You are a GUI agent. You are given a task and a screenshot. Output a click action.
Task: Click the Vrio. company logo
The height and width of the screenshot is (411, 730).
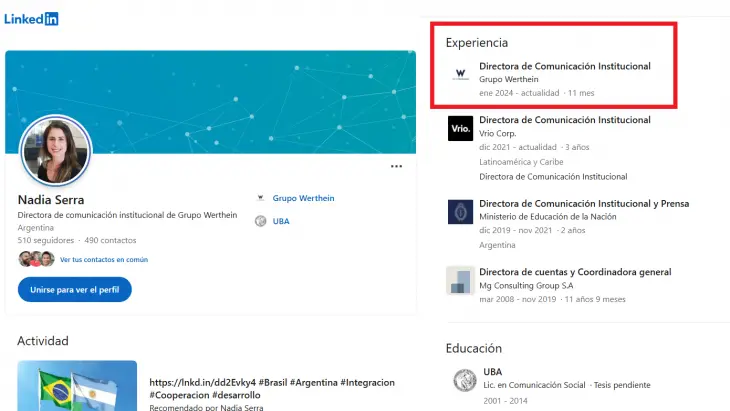click(460, 128)
